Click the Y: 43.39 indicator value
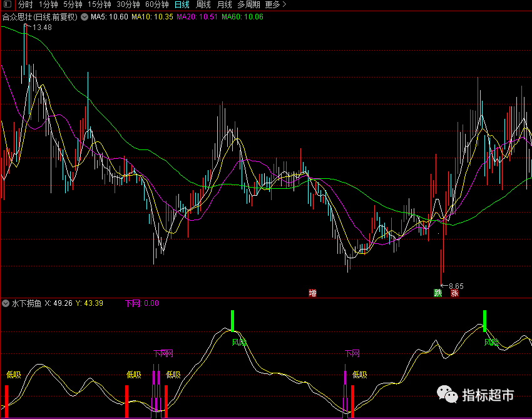Image resolution: width=532 pixels, height=419 pixels. tap(90, 303)
